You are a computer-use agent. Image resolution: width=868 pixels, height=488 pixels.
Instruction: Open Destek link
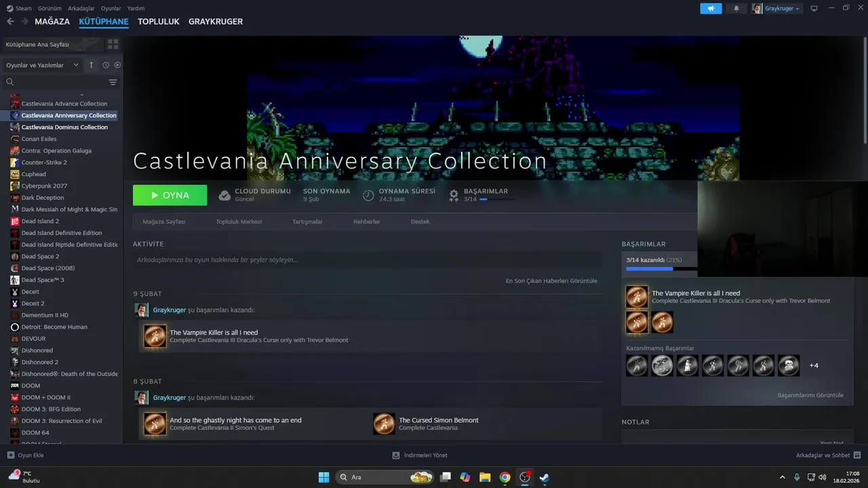(x=420, y=222)
